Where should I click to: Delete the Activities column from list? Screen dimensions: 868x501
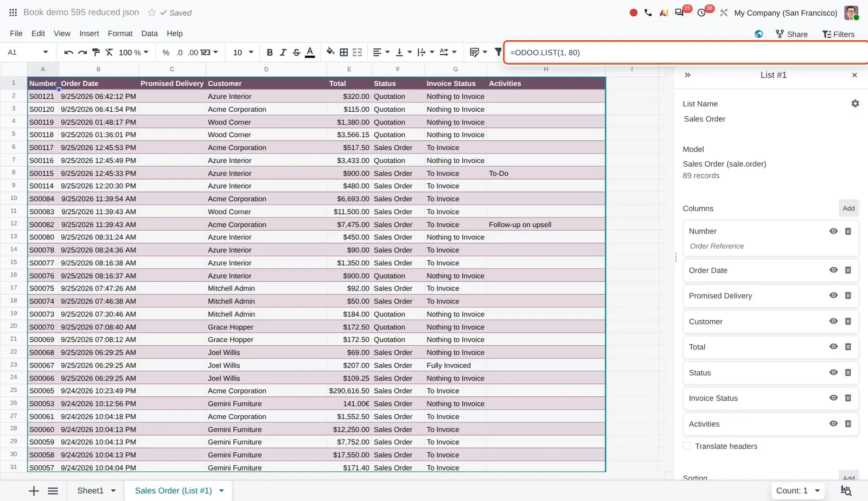tap(848, 424)
